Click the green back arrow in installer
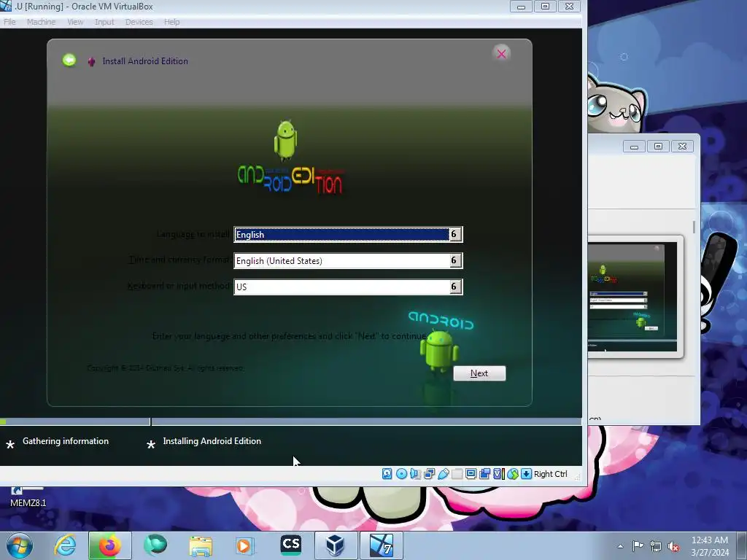 [x=69, y=60]
